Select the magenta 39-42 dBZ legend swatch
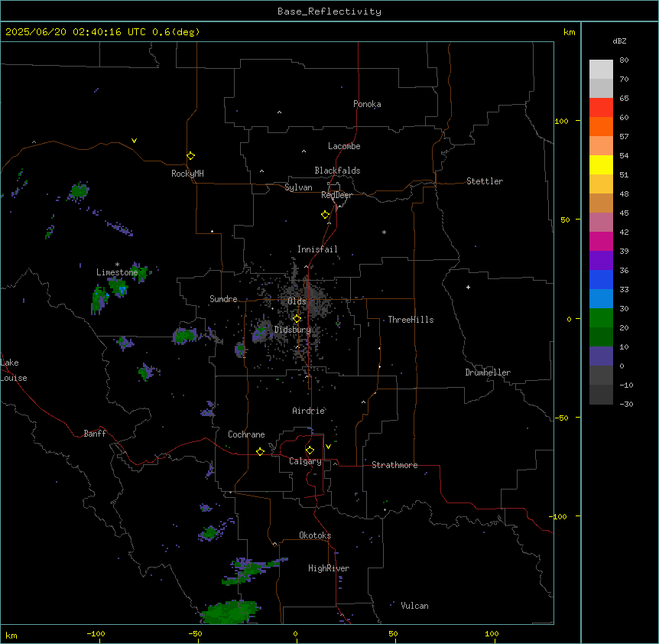 [x=601, y=241]
